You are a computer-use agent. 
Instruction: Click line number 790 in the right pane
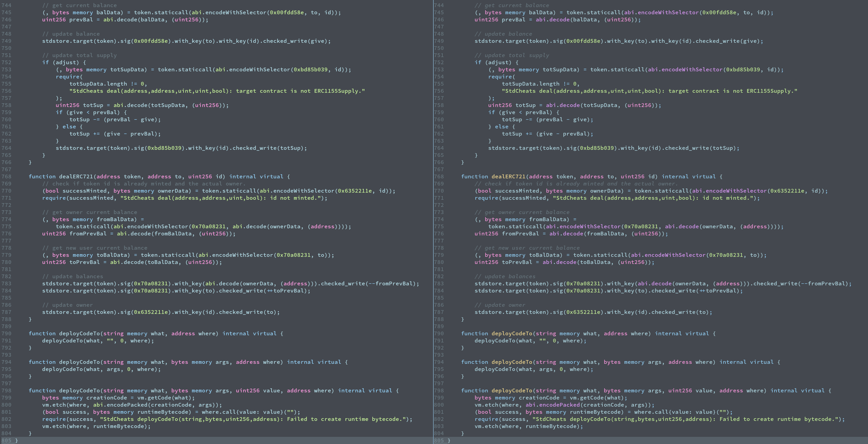(x=439, y=334)
